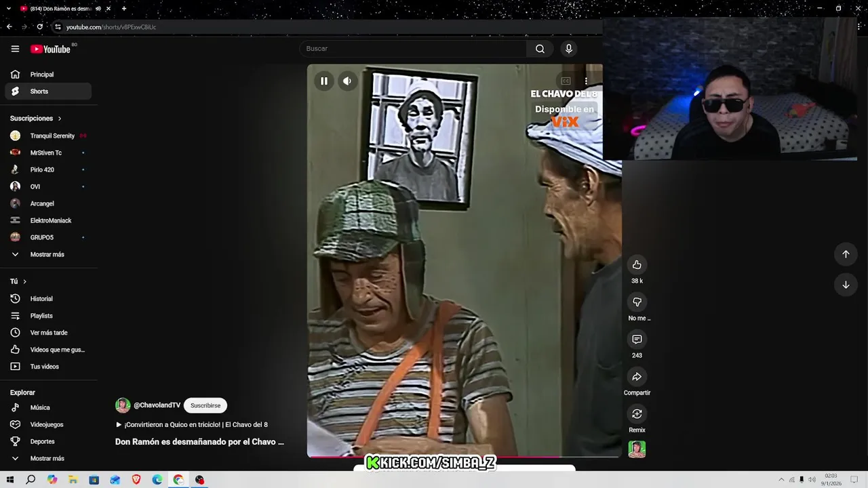Start voice search with the microphone

pos(569,49)
